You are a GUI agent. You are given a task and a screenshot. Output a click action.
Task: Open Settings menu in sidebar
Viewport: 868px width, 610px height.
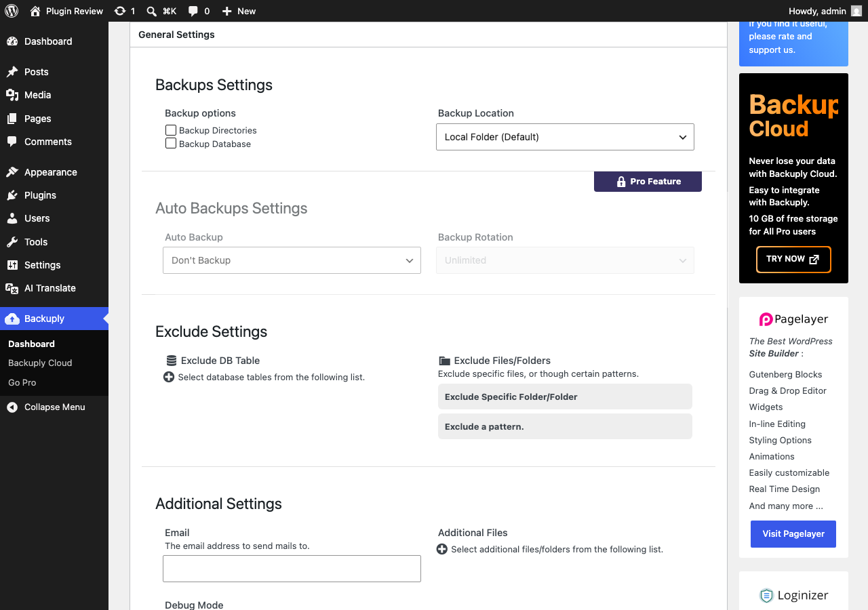point(54,265)
